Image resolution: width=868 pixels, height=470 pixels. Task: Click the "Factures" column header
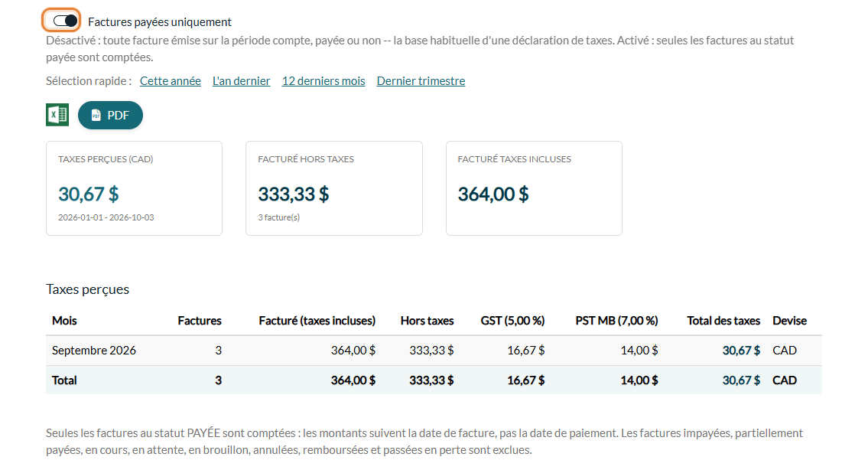(x=200, y=321)
